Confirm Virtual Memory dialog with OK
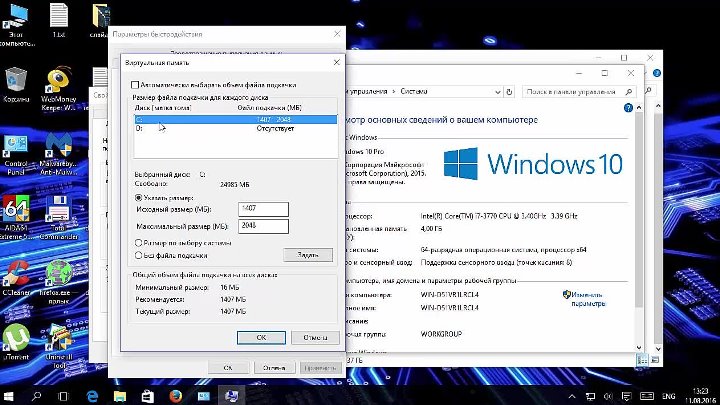 point(261,338)
